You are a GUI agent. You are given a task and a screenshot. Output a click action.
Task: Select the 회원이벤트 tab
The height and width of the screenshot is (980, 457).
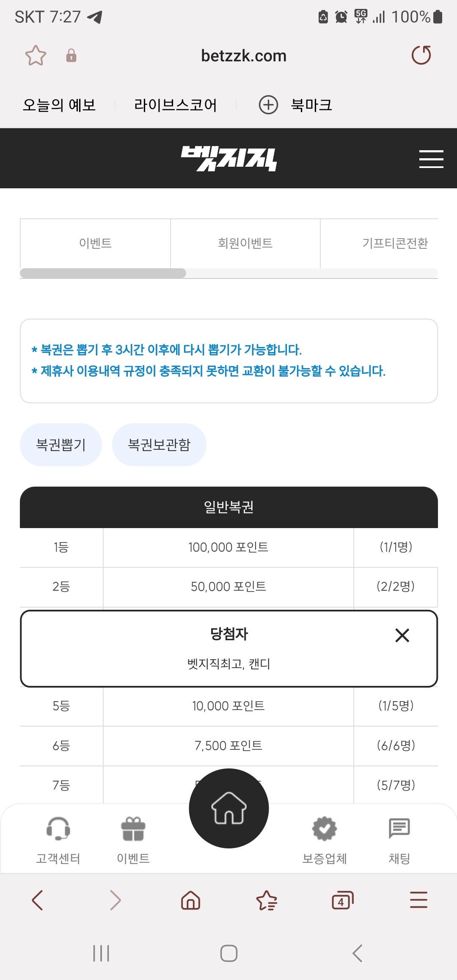(245, 243)
